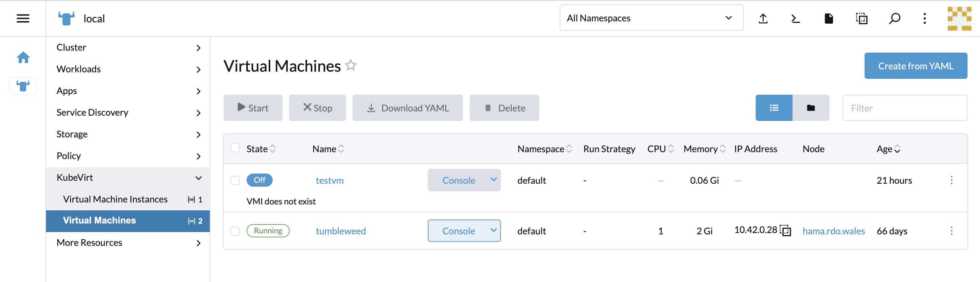Screen dimensions: 980x282
Task: Collapse the KubeVirt sidebar section
Action: tap(198, 178)
